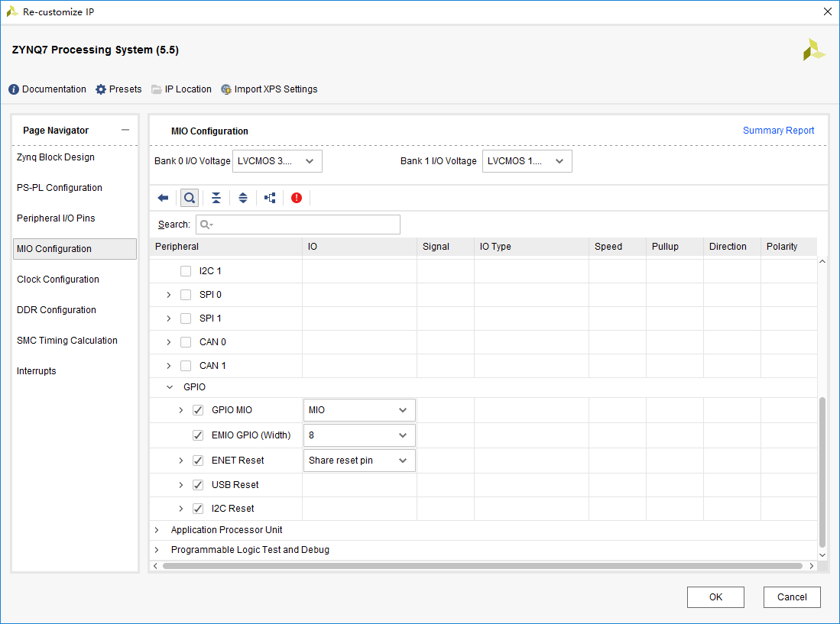Open the PS-PL Configuration page
The image size is (840, 624).
pos(60,188)
